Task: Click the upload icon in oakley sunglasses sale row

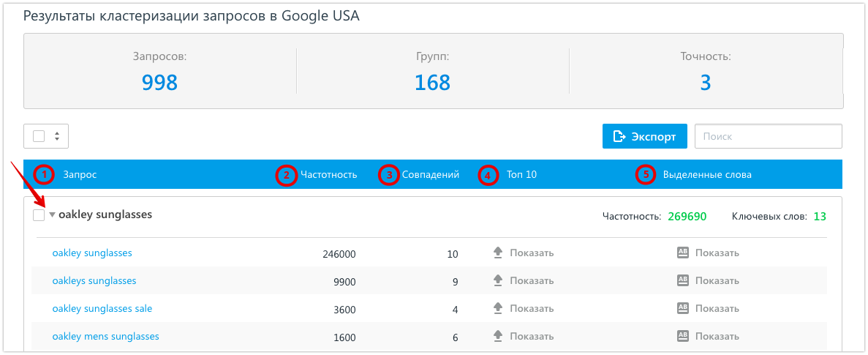Action: 498,309
